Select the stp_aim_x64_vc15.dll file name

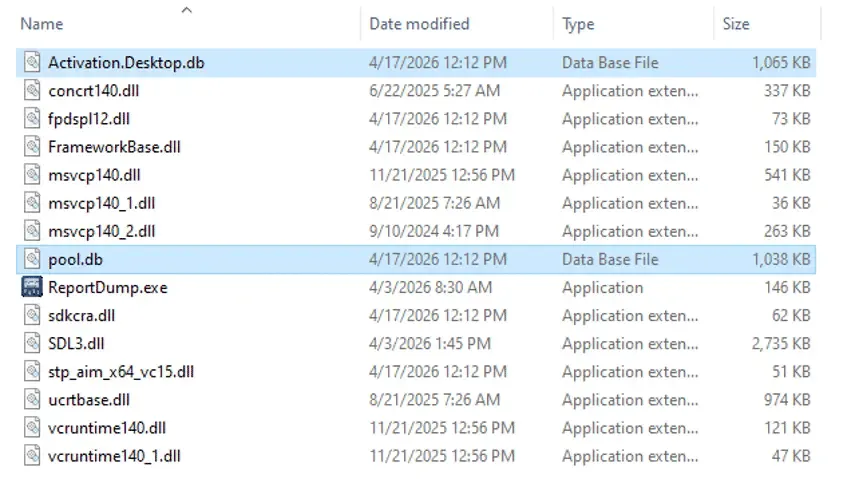(121, 372)
